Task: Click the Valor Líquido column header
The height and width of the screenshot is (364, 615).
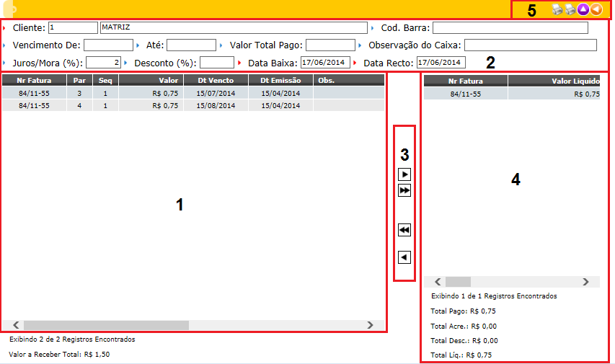Action: click(554, 81)
